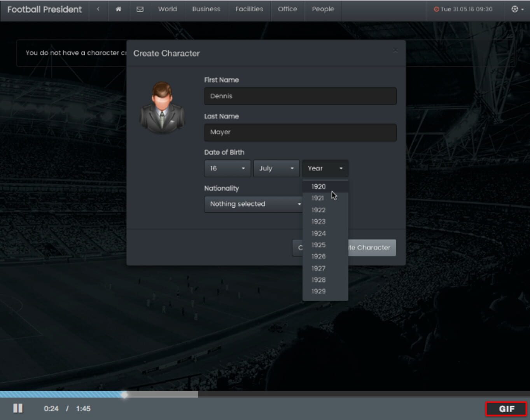Select year 1929
Screen dimensions: 530x420
coord(325,291)
